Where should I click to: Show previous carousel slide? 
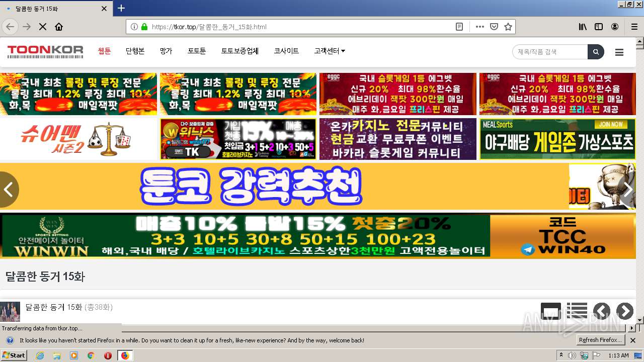pyautogui.click(x=9, y=190)
